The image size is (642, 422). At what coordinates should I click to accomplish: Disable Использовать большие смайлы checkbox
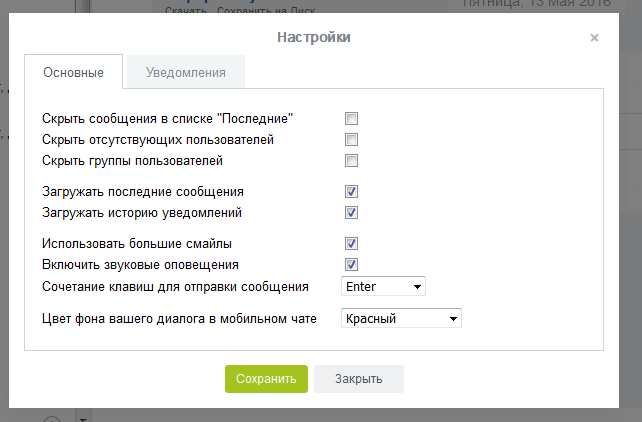tap(351, 244)
